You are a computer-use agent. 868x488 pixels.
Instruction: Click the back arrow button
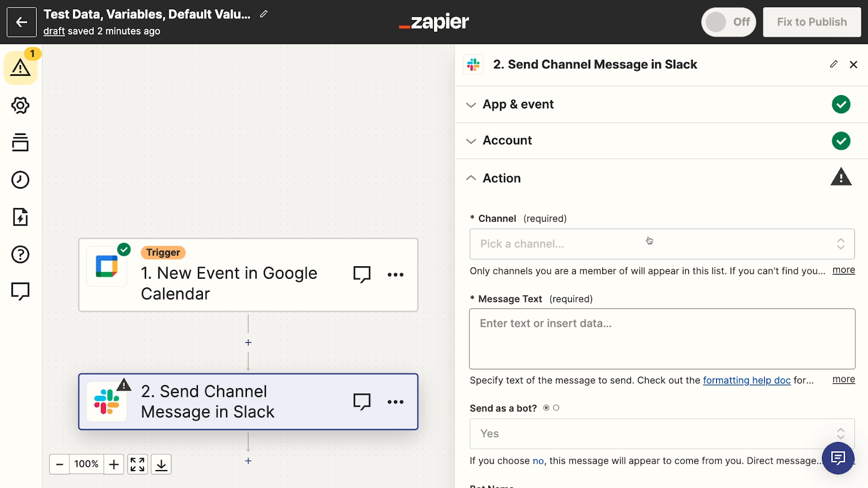click(x=22, y=22)
